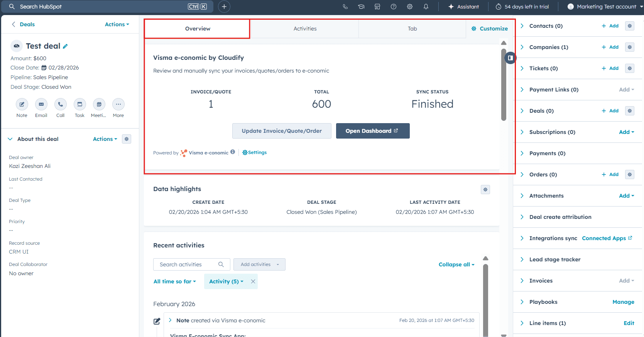Click Edit for Line items
Image resolution: width=644 pixels, height=337 pixels.
(629, 323)
